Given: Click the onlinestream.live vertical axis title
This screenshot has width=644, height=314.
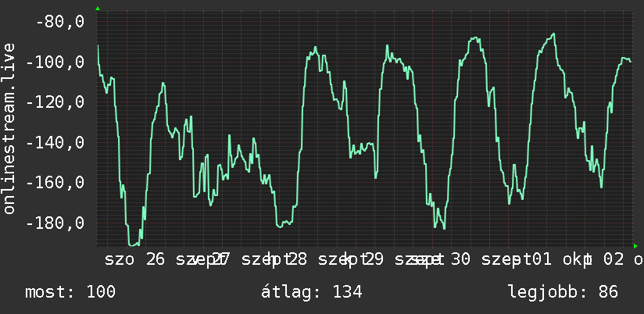Looking at the screenshot, I should point(9,128).
